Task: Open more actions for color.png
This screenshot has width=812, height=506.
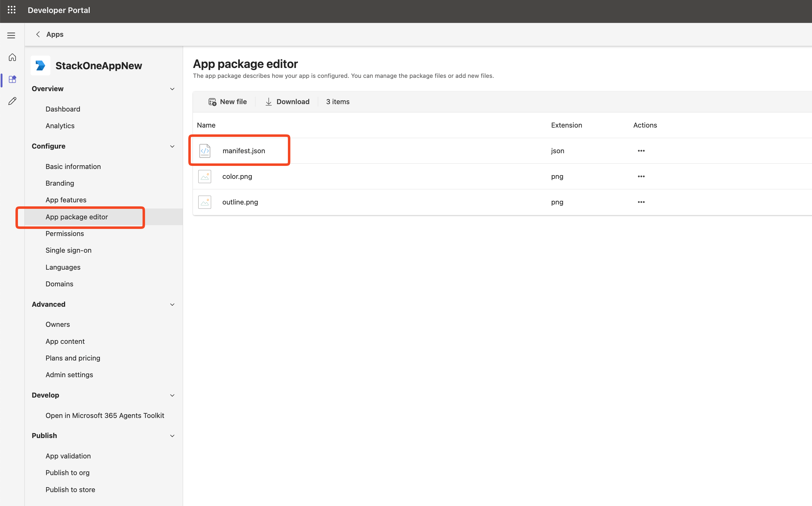Action: point(641,176)
